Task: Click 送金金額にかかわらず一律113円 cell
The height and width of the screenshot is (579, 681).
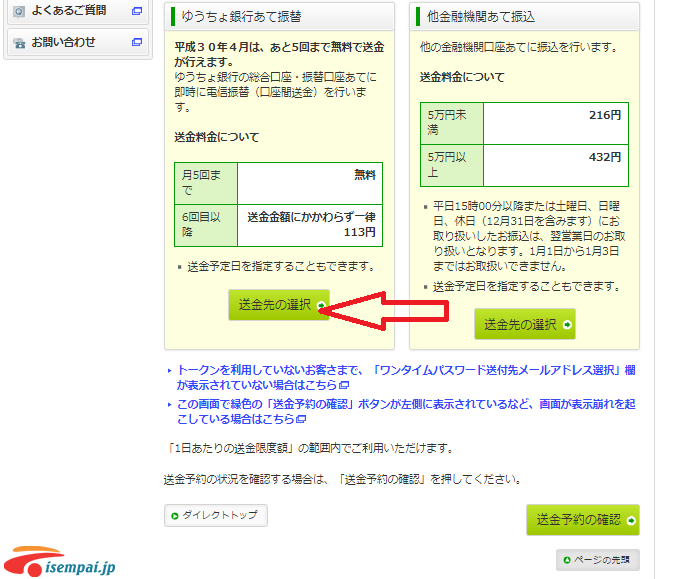Action: pyautogui.click(x=310, y=225)
